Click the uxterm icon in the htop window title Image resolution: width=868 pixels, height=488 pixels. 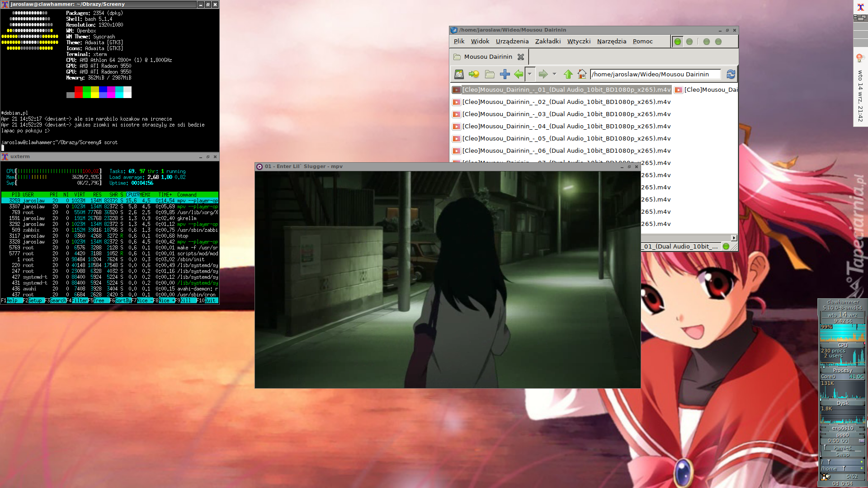[5, 157]
